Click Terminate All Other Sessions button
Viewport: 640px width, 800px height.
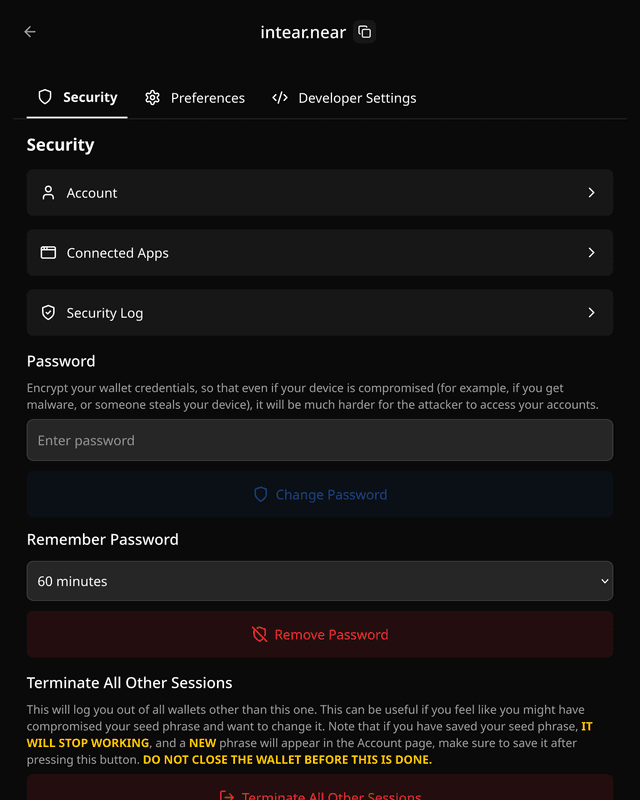(320, 787)
